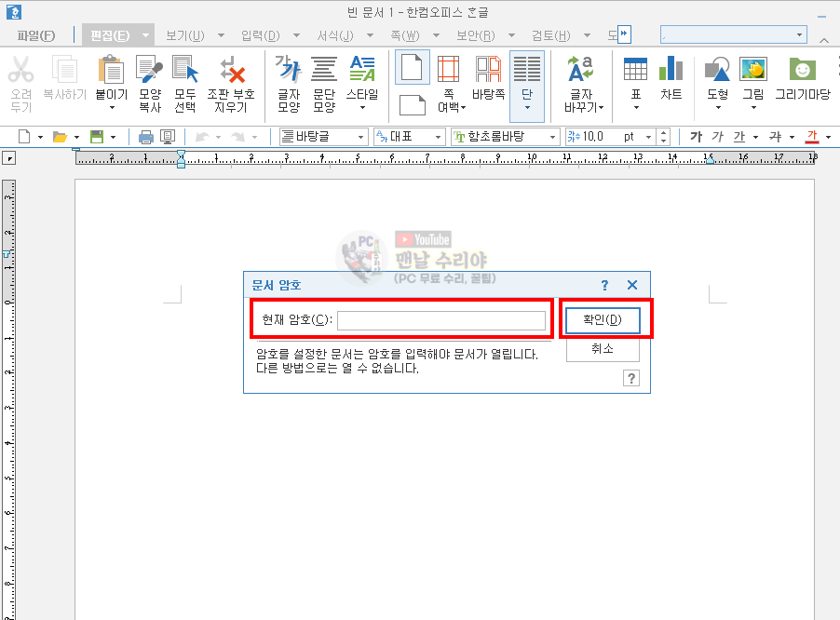
Task: Select landscape page orientation icon
Action: click(x=412, y=105)
